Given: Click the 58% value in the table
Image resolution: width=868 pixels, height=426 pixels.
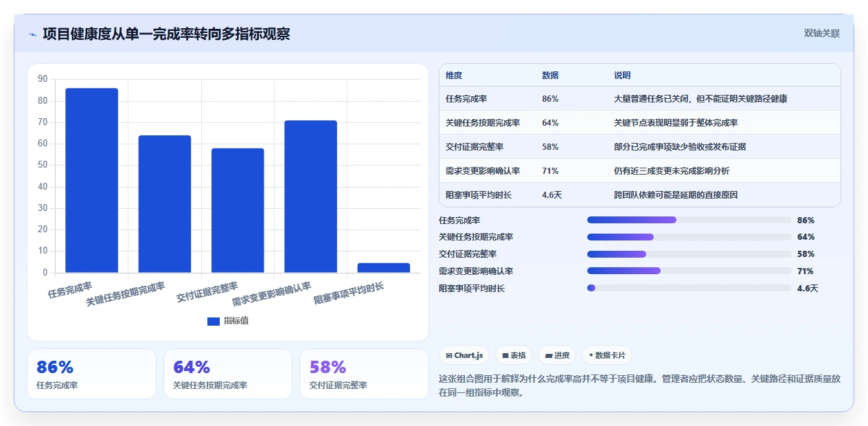Looking at the screenshot, I should [550, 147].
